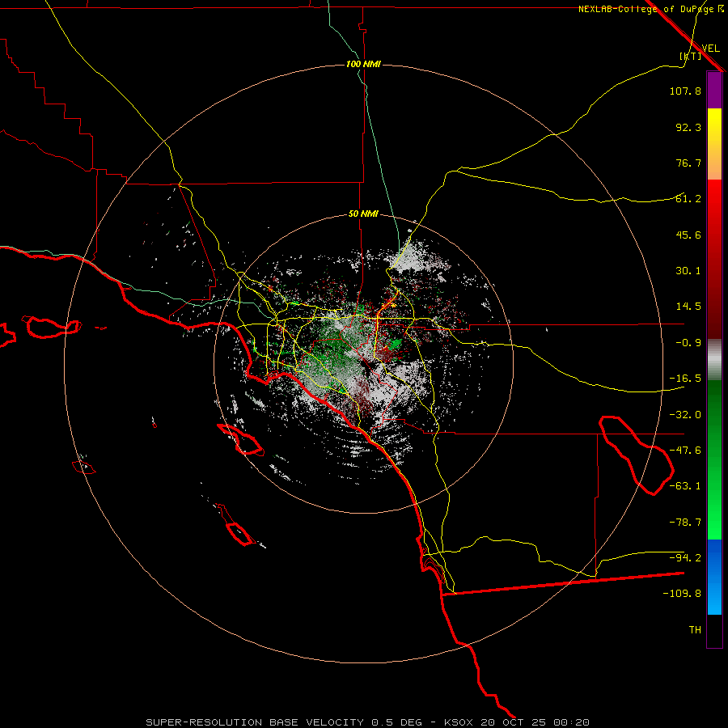
Task: Click the VEL legend title
Action: point(710,49)
